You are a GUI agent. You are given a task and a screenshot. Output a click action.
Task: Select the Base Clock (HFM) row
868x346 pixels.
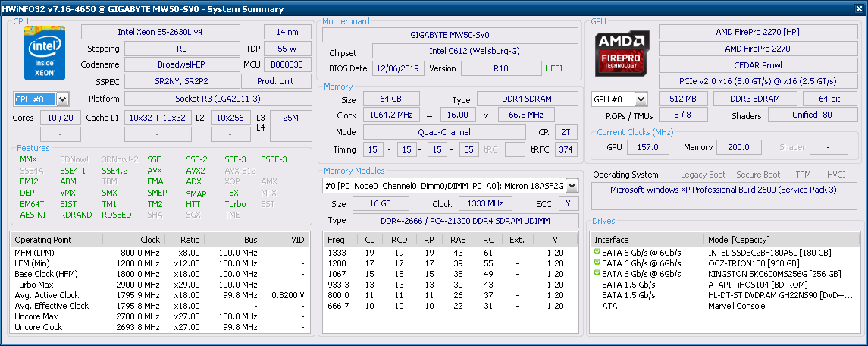[x=159, y=274]
